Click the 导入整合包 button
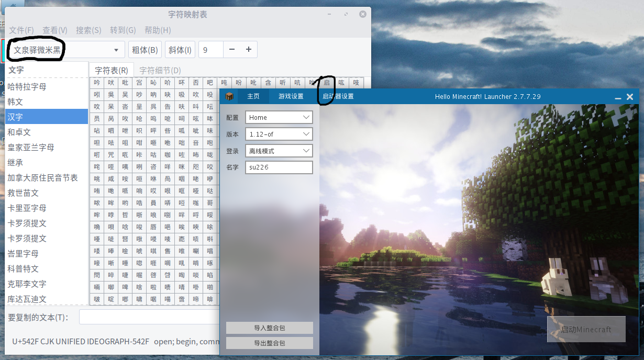 click(x=269, y=328)
